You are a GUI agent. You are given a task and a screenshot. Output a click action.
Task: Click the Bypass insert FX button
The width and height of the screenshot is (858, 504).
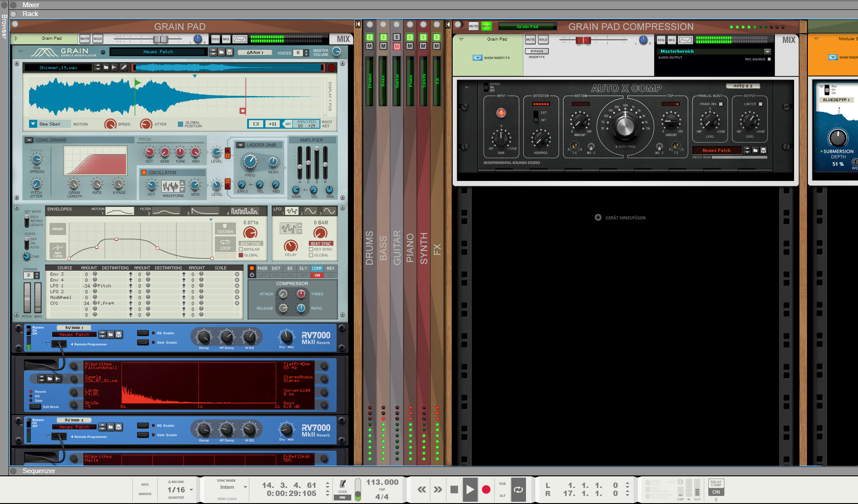click(x=537, y=51)
